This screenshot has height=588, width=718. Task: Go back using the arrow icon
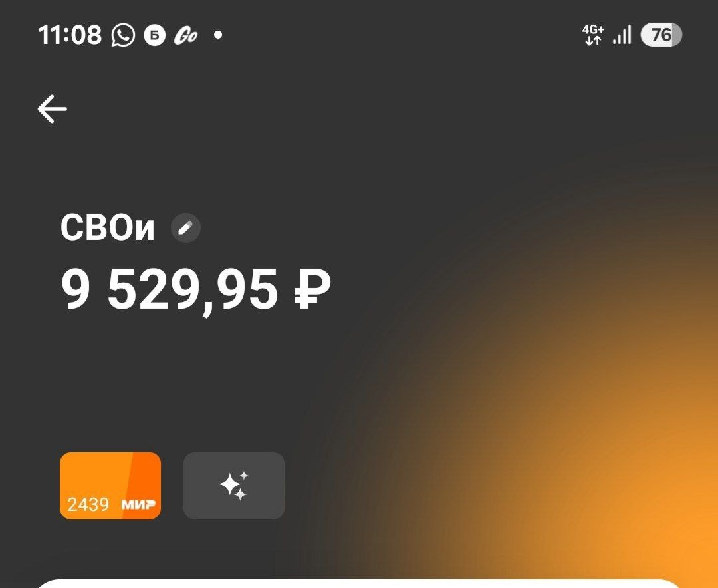coord(53,109)
